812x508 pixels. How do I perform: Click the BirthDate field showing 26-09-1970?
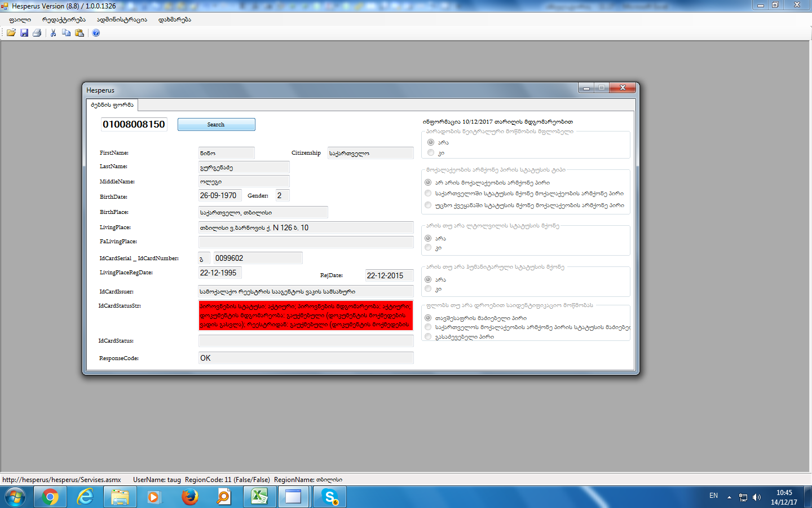tap(219, 195)
